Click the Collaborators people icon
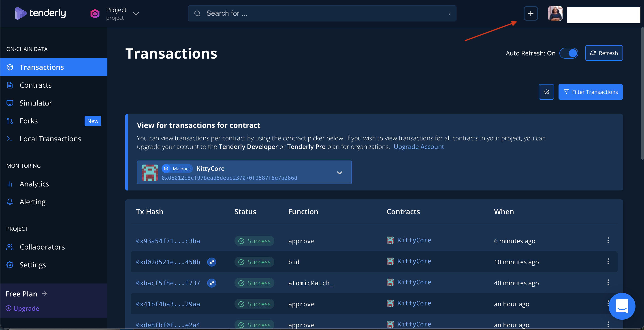 tap(10, 247)
